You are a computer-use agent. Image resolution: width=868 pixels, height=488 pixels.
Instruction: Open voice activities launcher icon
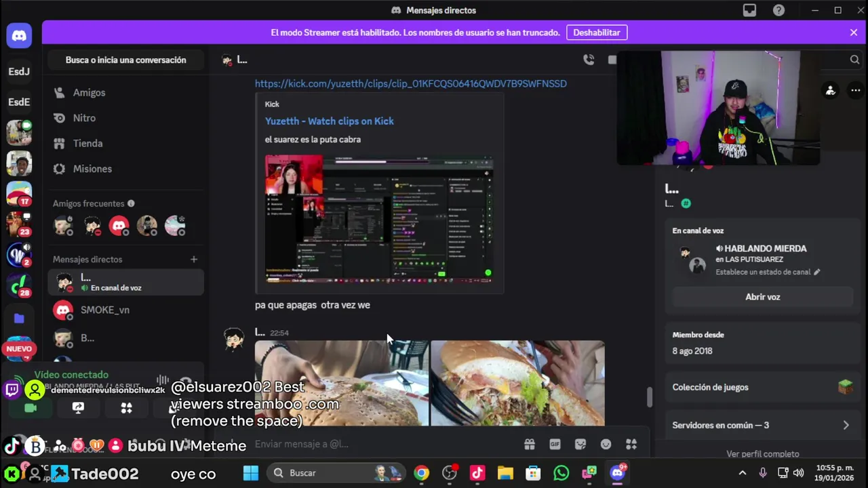point(126,407)
